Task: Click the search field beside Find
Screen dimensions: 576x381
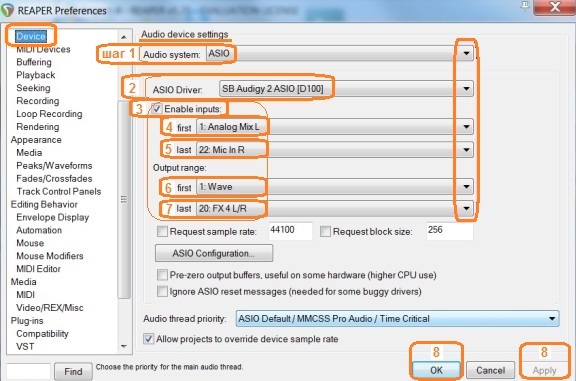Action: (x=29, y=371)
